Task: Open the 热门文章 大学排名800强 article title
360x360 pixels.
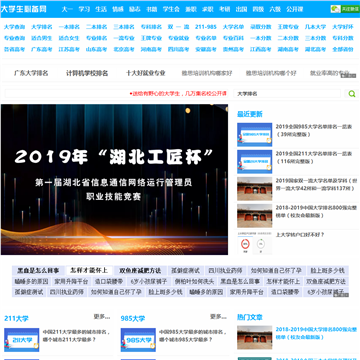Action: (316, 333)
